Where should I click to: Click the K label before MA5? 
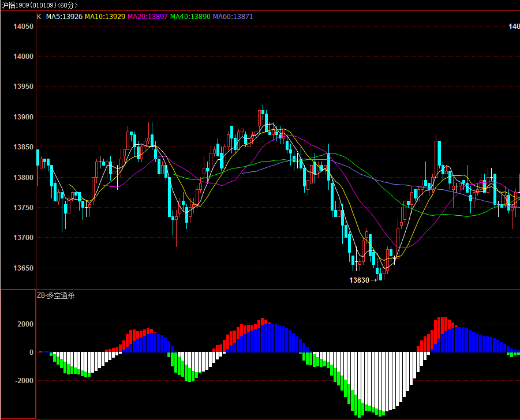(x=39, y=17)
